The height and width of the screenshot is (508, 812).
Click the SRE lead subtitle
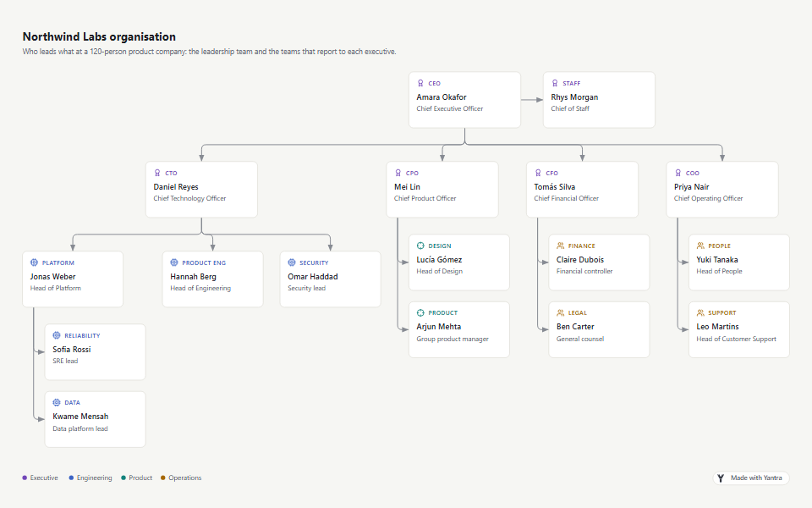point(65,362)
